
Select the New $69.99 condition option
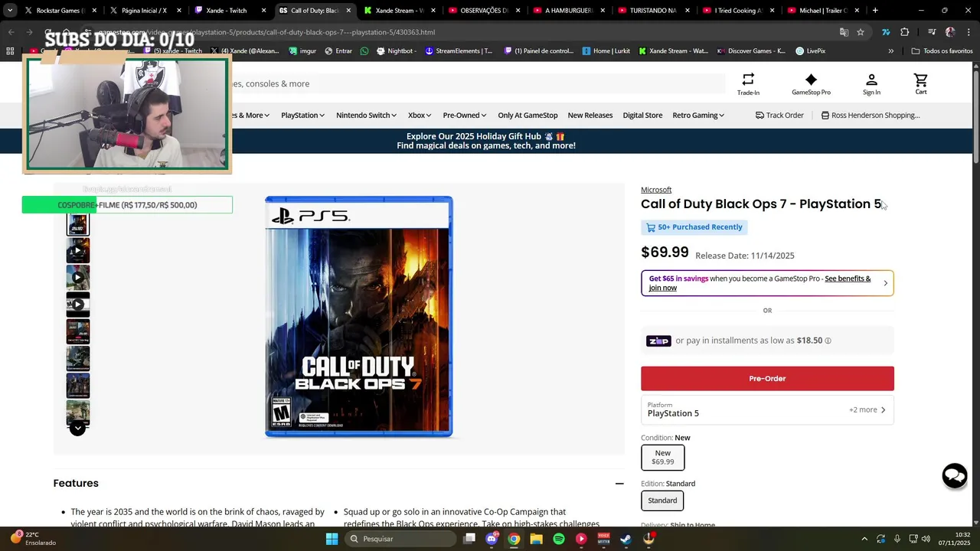coord(662,458)
